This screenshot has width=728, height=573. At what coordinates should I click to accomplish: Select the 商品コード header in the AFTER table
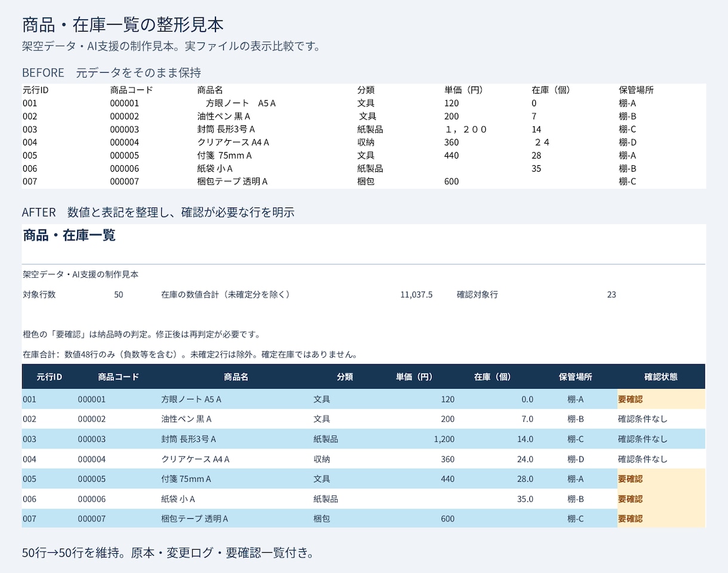[119, 377]
